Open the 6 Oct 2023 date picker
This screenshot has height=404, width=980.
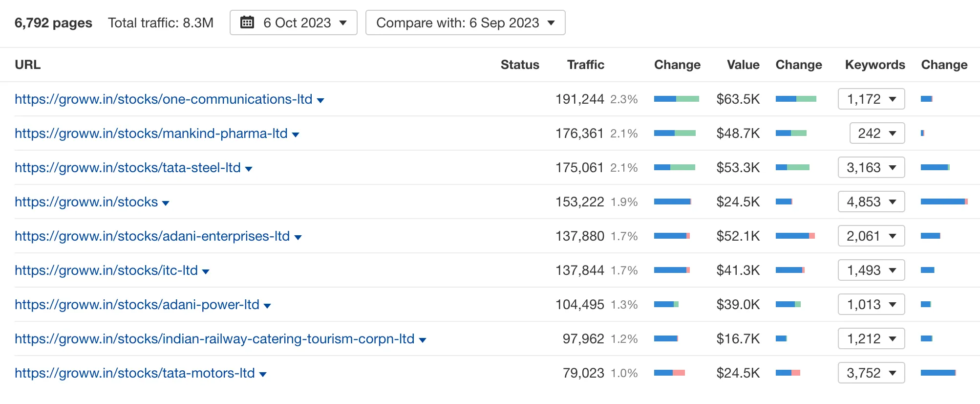click(294, 22)
